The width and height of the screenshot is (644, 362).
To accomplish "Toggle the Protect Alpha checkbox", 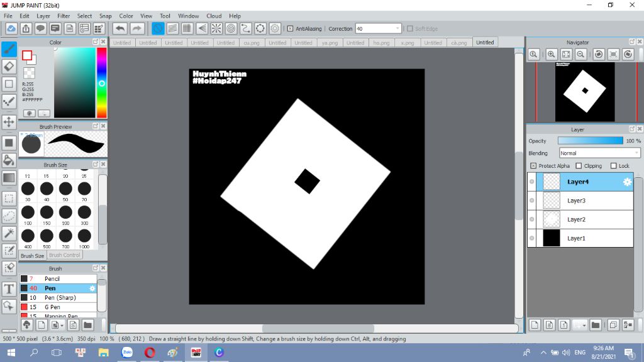I will pos(533,166).
